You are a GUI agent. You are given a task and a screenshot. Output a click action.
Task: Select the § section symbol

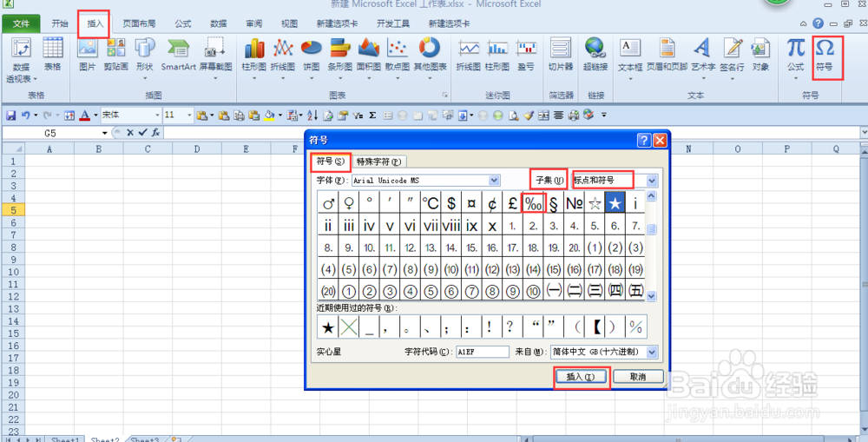554,203
